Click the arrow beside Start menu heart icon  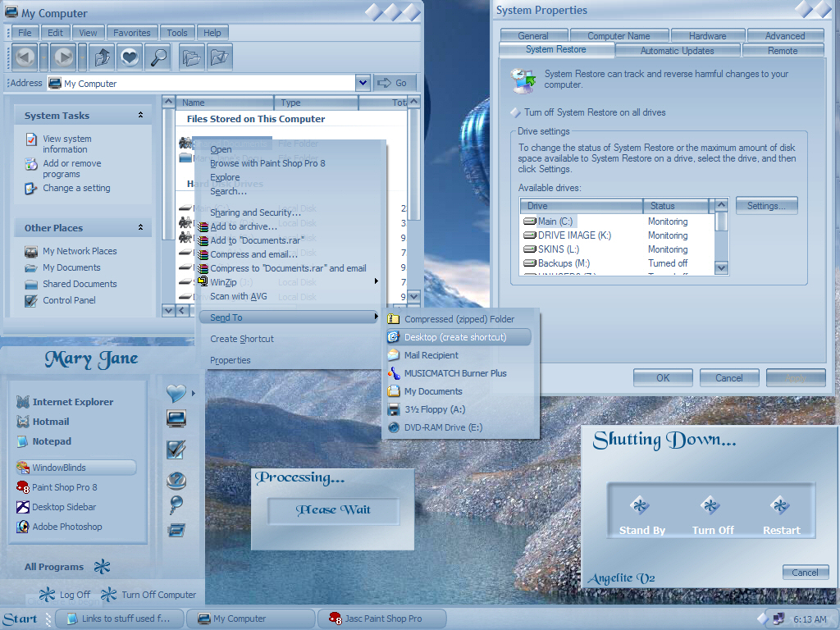point(194,394)
